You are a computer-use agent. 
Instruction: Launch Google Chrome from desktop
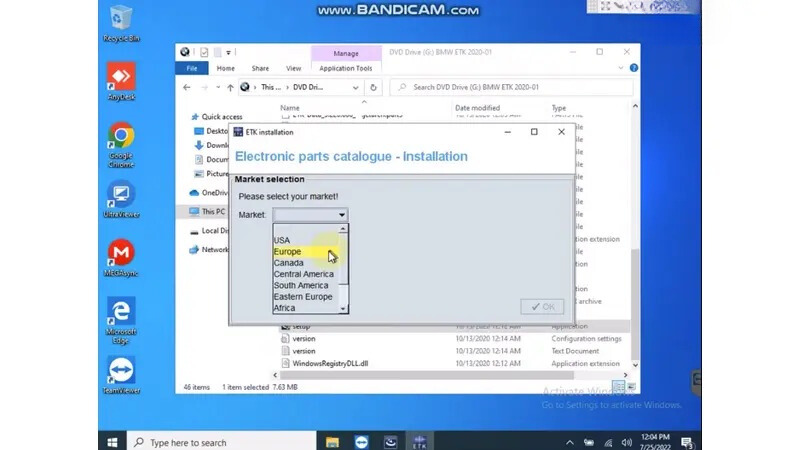pyautogui.click(x=121, y=137)
